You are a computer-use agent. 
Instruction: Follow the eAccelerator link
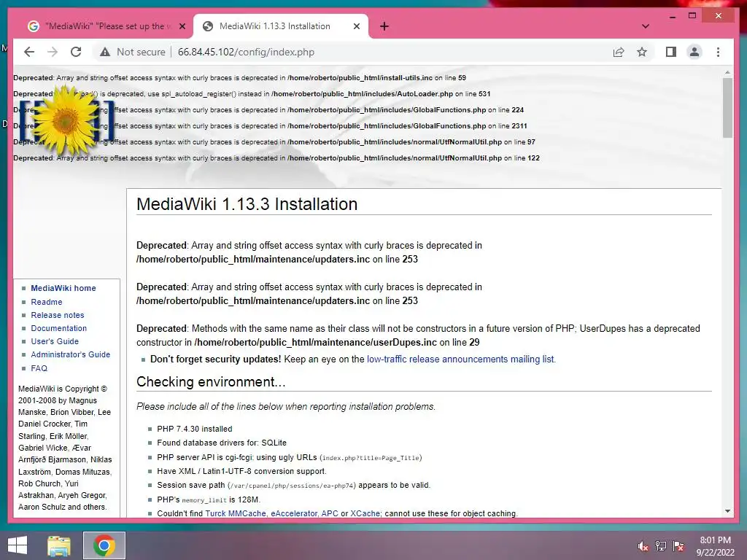294,513
